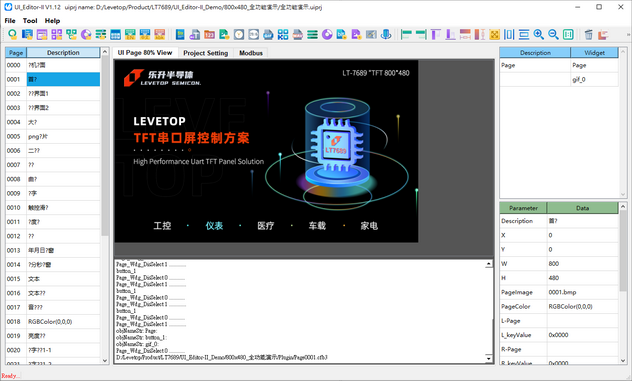Viewport: 632px width, 381px height.
Task: Click the log output scroll down arrow
Action: click(489, 358)
